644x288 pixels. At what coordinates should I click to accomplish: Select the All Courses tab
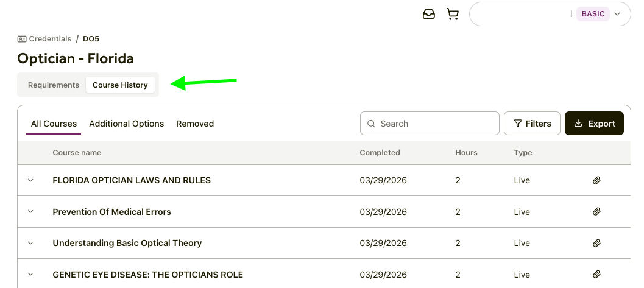click(54, 124)
